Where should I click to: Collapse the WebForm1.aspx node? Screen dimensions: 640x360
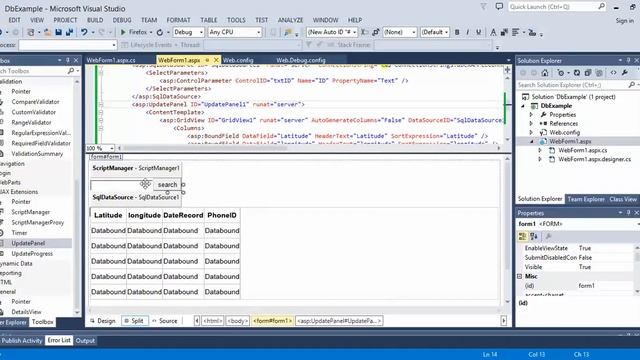[531, 142]
